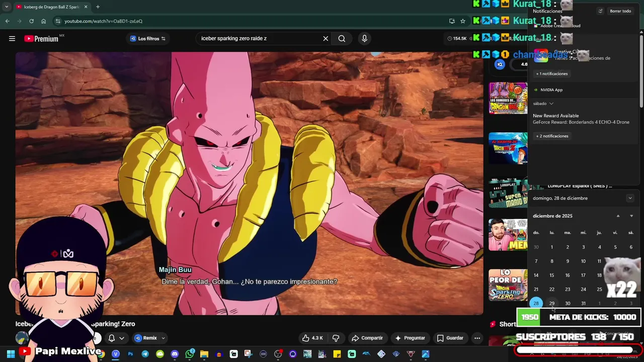Expand the + 1 notificaciones group

(552, 74)
